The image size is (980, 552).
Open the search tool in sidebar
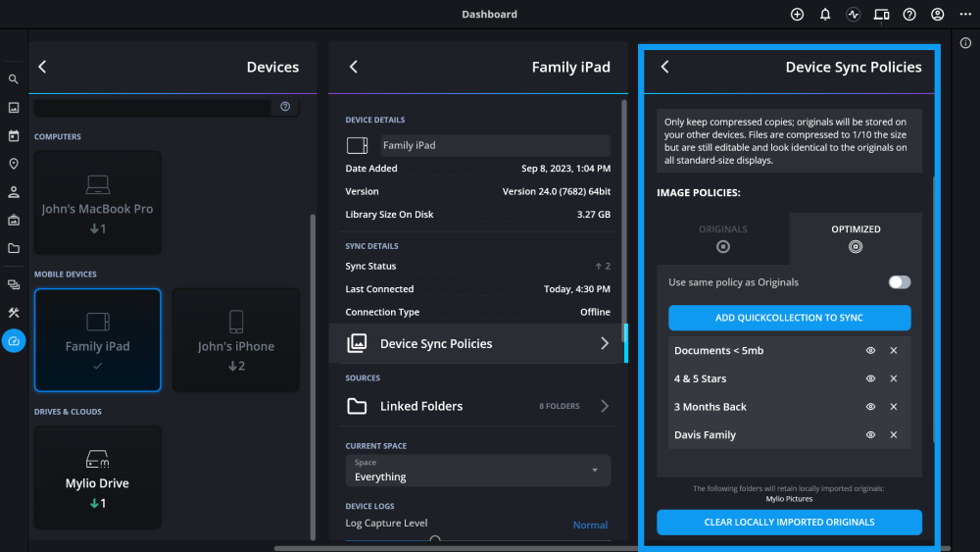(14, 79)
